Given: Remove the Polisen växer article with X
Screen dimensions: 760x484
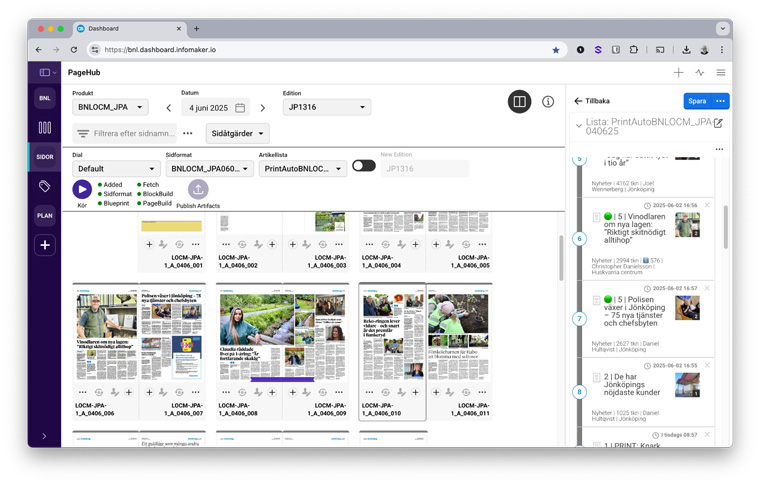Looking at the screenshot, I should click(707, 288).
